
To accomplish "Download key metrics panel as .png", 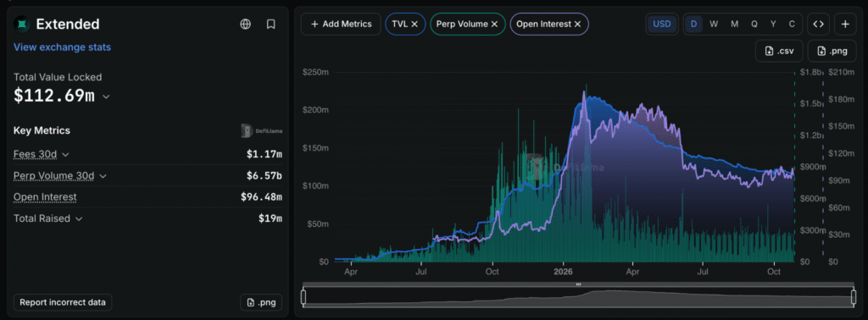I will [x=261, y=302].
